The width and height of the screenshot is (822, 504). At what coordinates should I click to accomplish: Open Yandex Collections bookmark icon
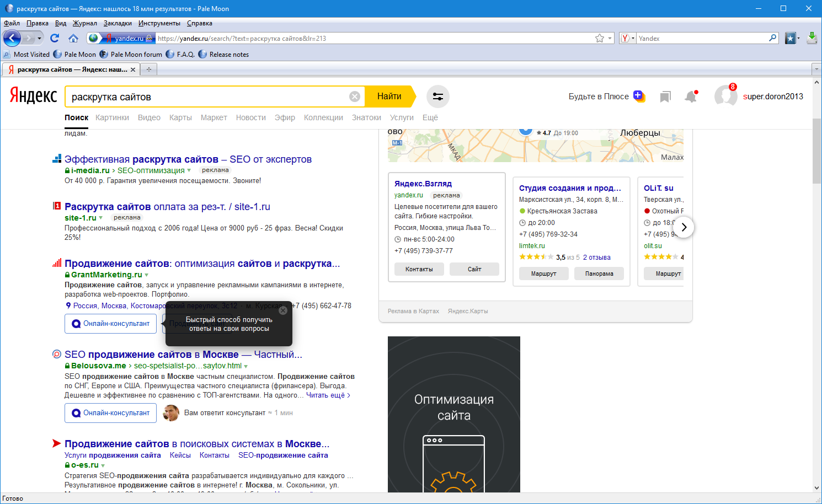(x=665, y=97)
